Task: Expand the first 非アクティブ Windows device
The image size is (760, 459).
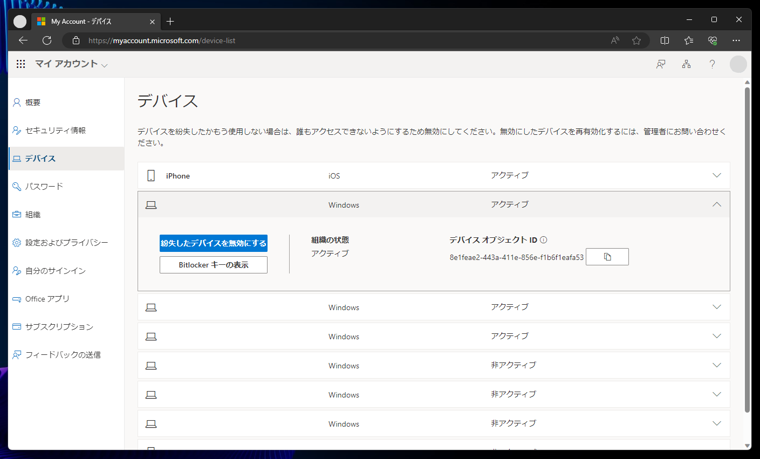Action: [716, 366]
